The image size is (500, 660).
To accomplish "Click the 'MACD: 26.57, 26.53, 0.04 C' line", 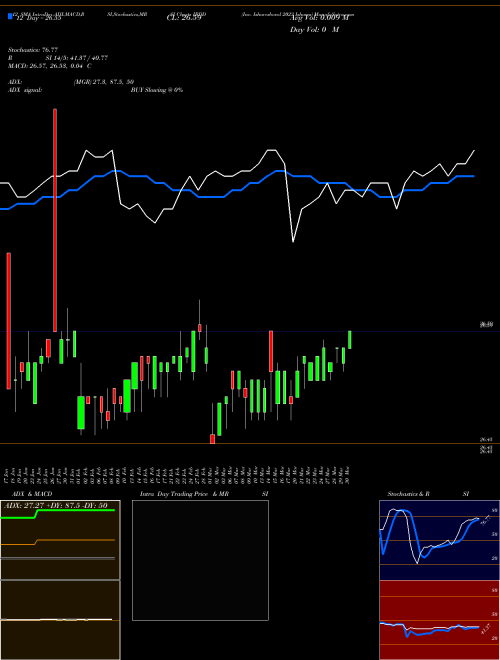I will (x=50, y=66).
